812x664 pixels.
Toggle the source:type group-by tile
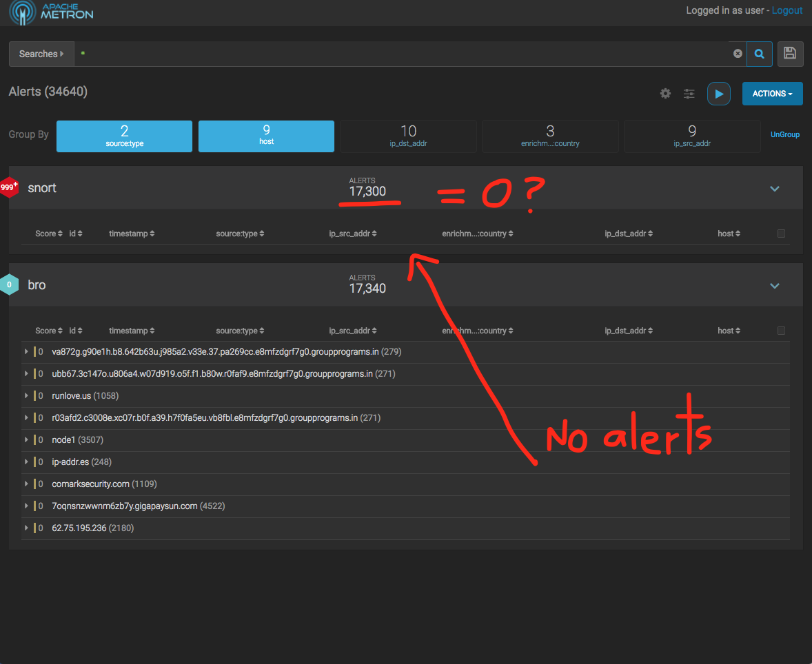[124, 136]
